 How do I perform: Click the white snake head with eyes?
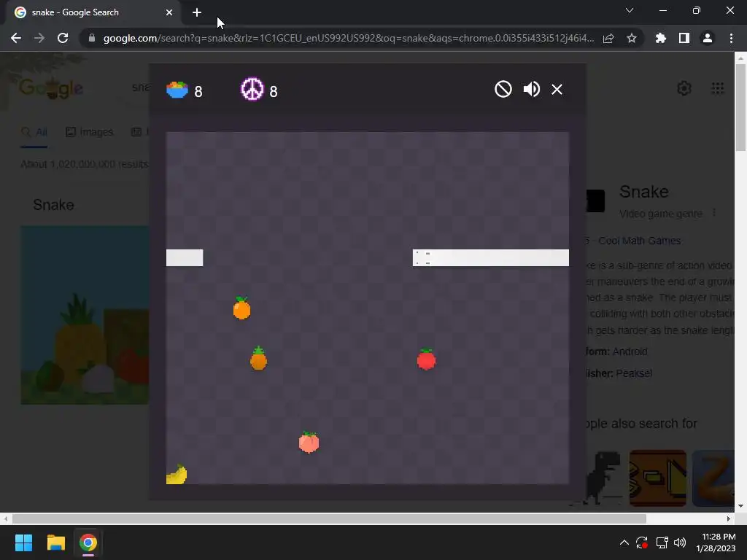(x=422, y=257)
